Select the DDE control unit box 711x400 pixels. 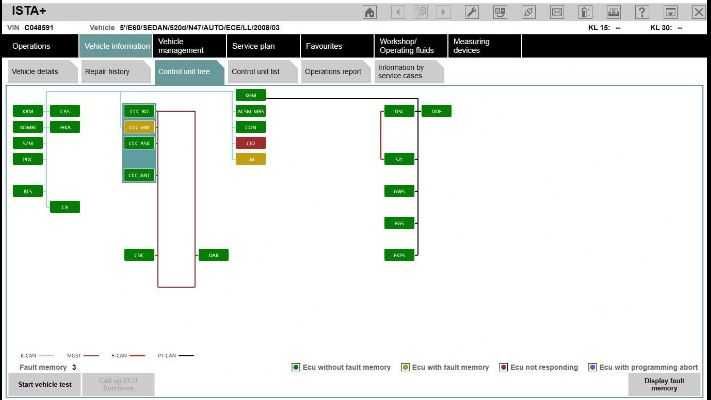pos(436,111)
